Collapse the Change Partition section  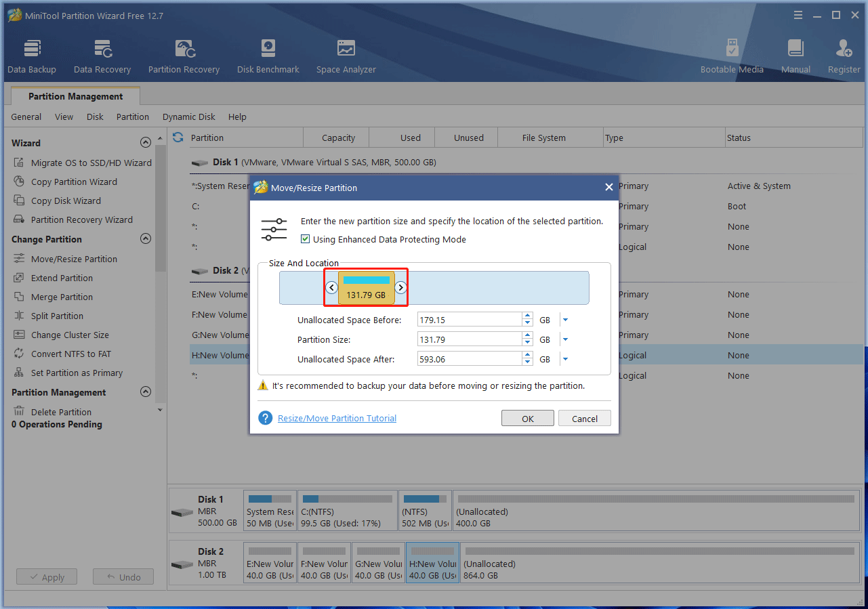(x=145, y=238)
